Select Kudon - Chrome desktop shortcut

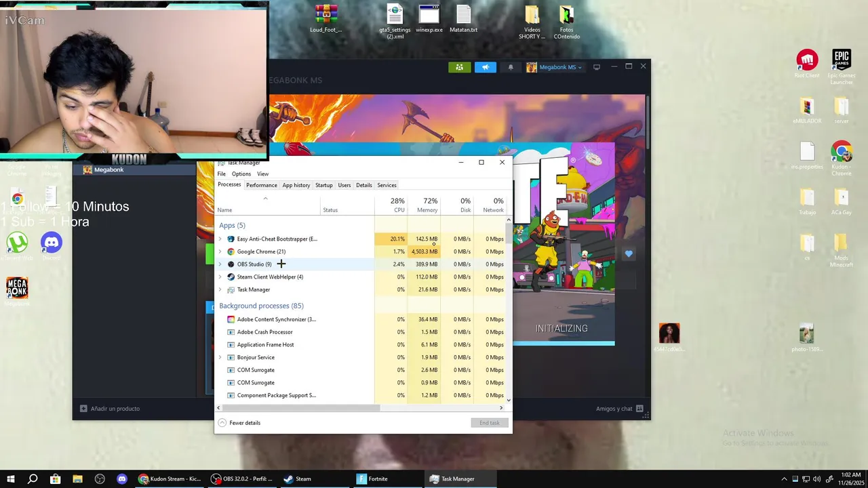[842, 159]
